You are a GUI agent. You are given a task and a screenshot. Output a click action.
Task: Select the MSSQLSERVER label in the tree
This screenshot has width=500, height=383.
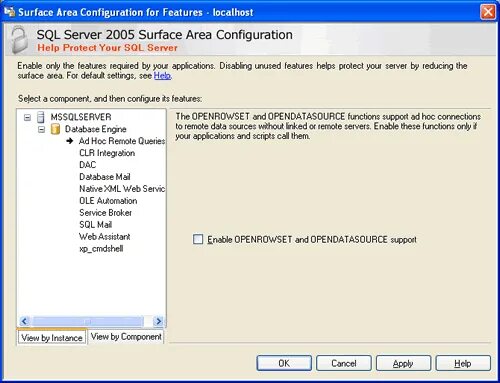[x=81, y=117]
